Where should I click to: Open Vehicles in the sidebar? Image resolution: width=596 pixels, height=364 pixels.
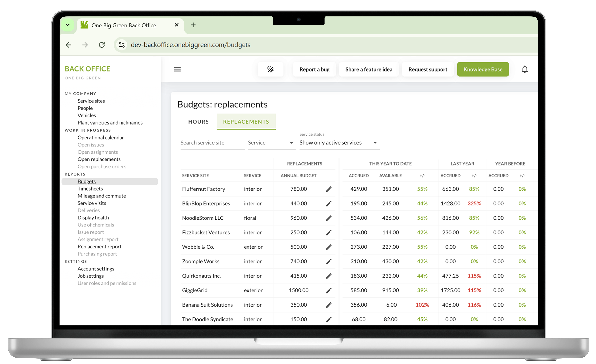pos(87,116)
